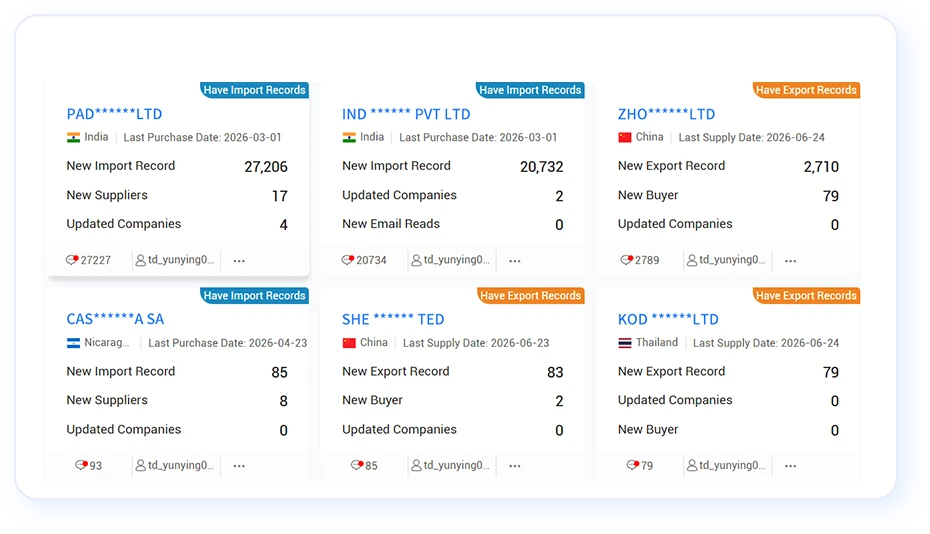Click Have Import Records tag on PAD card
Screen dimensions: 930x534
pyautogui.click(x=254, y=90)
